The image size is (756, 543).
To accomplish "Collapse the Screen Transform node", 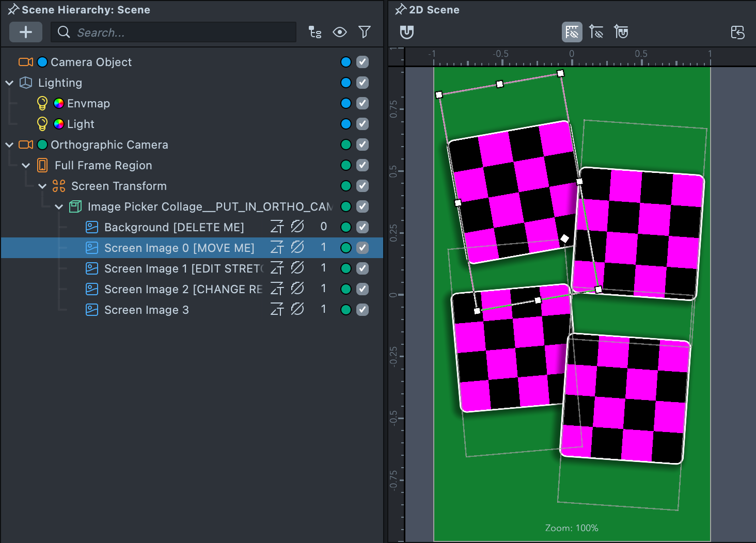I will [42, 186].
